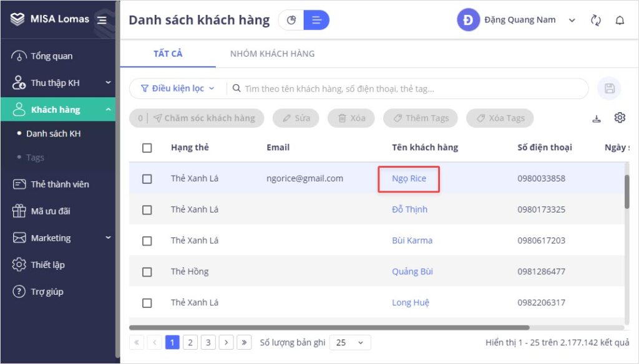The image size is (639, 364).
Task: Go to previous page arrow
Action: [155, 342]
